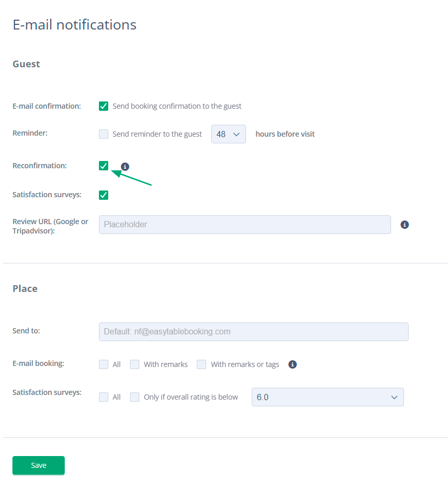
Task: Check the 'With remarks or tags' checkbox
Action: point(201,364)
